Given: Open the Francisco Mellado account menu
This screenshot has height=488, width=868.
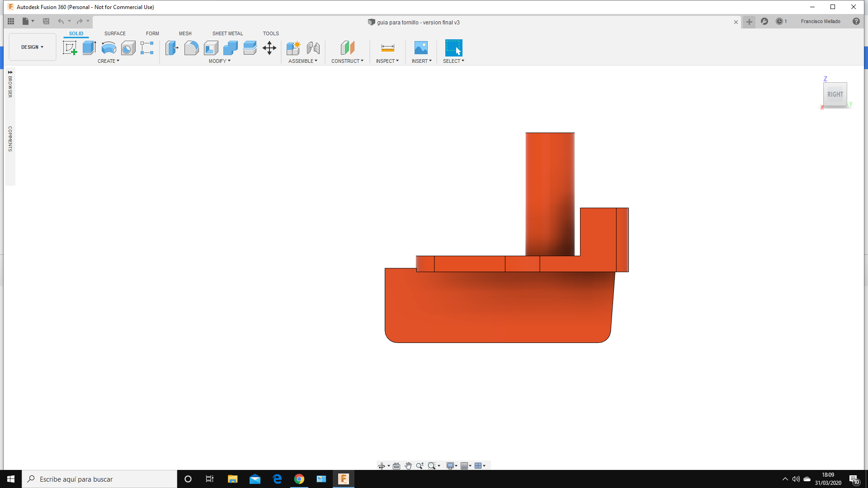Looking at the screenshot, I should click(x=820, y=21).
